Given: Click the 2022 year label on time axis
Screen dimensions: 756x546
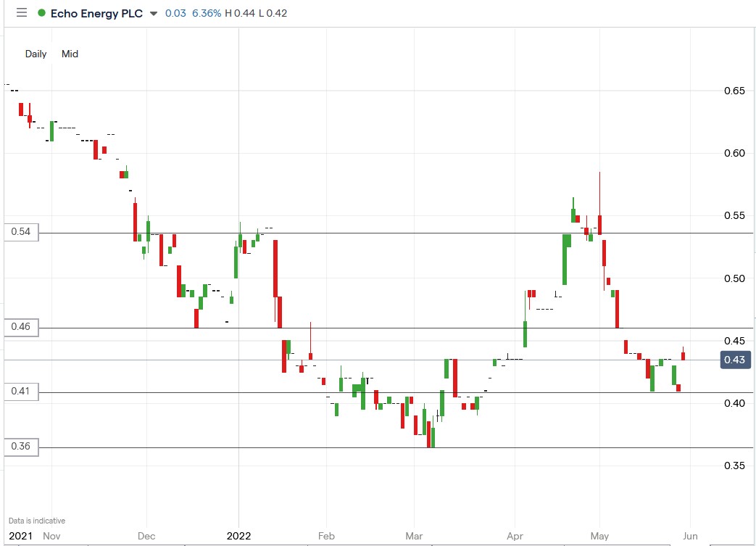Looking at the screenshot, I should click(239, 536).
